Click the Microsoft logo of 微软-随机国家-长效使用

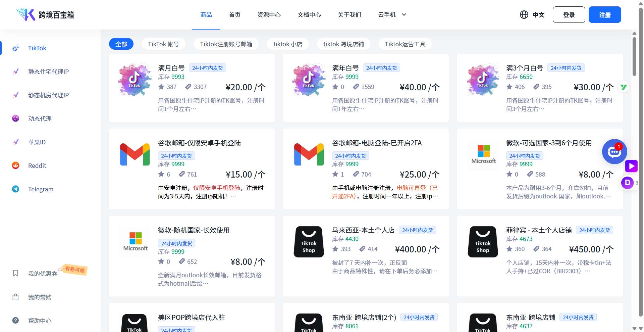[136, 242]
